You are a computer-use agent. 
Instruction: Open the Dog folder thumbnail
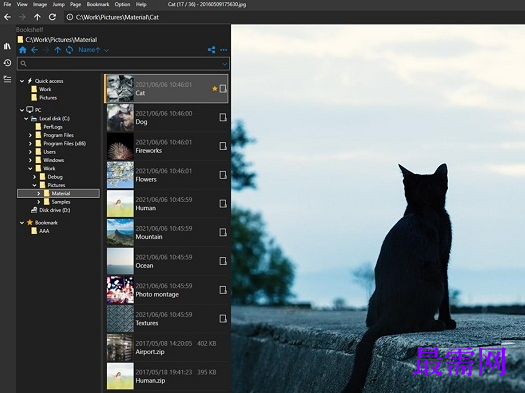120,117
